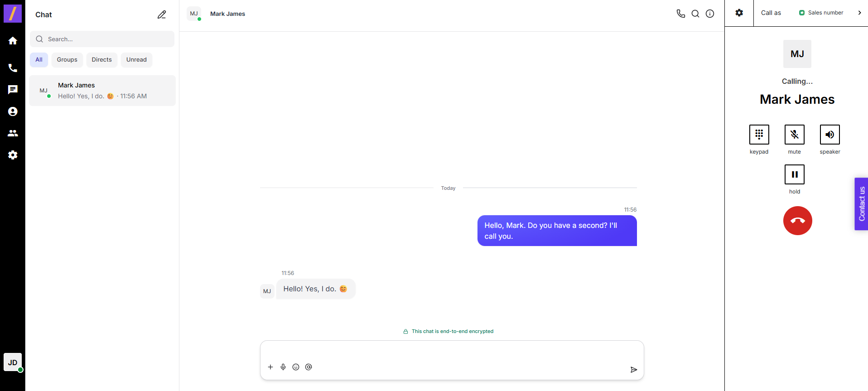Record a voice message with microphone

point(283,367)
